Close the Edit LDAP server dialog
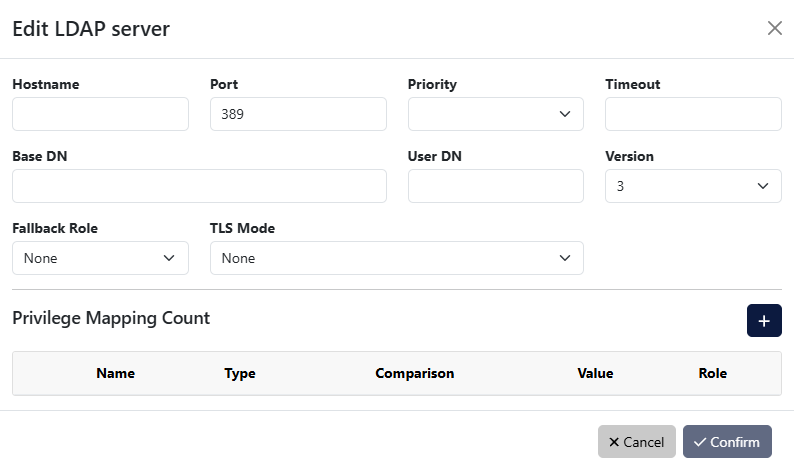This screenshot has height=470, width=794. click(x=774, y=28)
